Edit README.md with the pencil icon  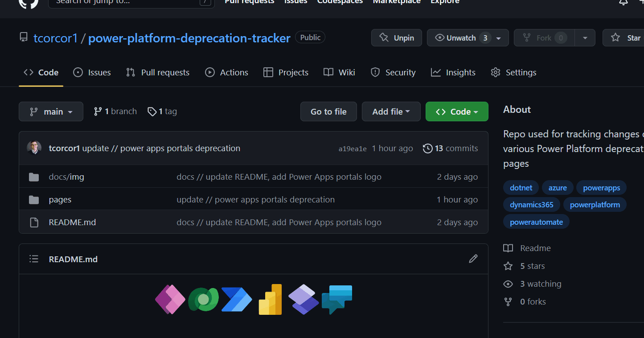tap(473, 259)
